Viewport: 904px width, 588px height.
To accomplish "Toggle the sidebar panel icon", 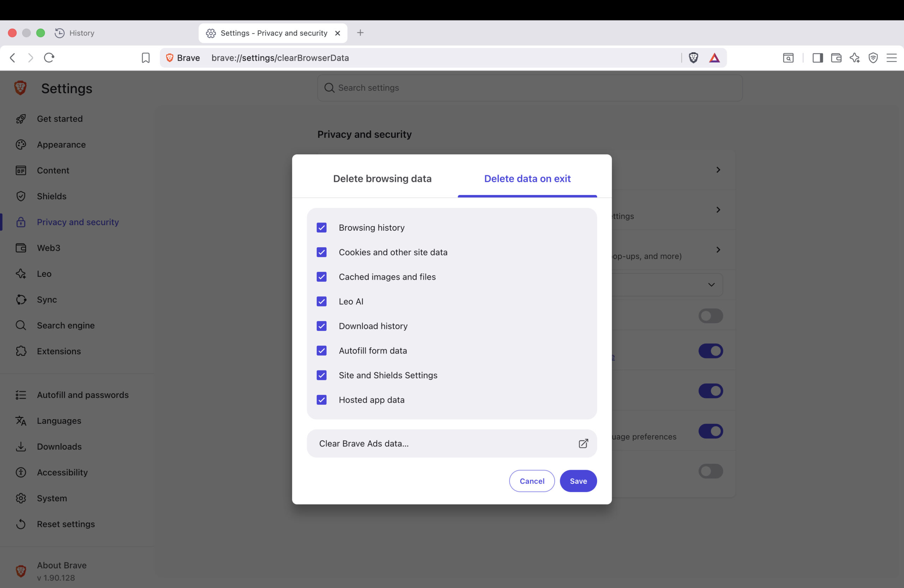I will coord(817,58).
